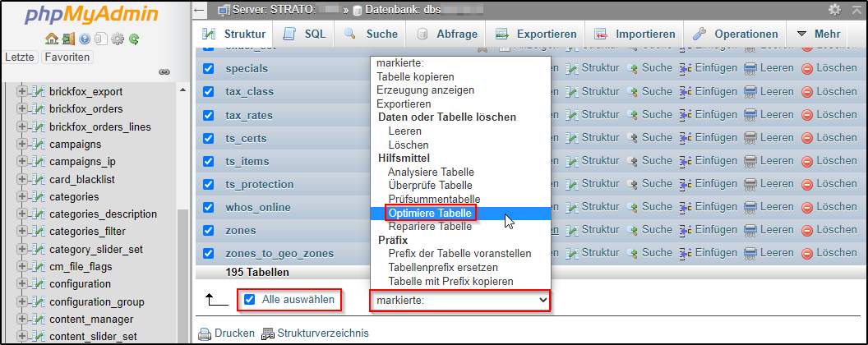Click the chain link icon in sidebar
The width and height of the screenshot is (868, 345).
164,72
